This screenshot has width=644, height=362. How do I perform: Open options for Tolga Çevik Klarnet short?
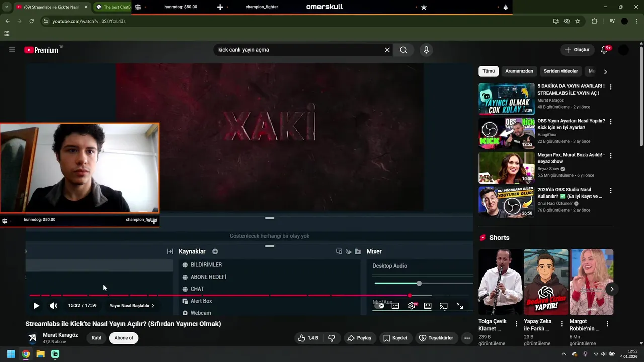[516, 324]
